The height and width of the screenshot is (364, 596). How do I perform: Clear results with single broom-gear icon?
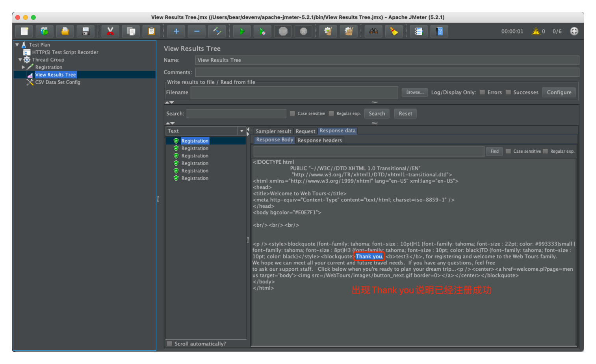(328, 31)
